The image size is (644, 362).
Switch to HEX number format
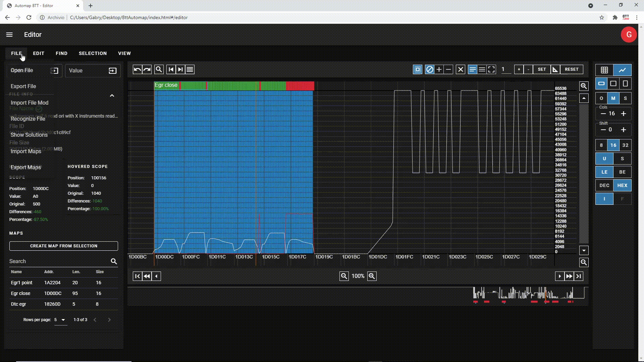click(x=623, y=185)
